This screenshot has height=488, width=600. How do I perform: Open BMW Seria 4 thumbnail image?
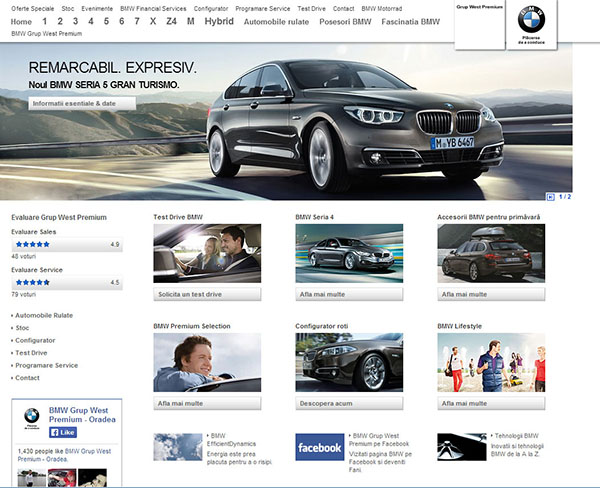(x=349, y=253)
